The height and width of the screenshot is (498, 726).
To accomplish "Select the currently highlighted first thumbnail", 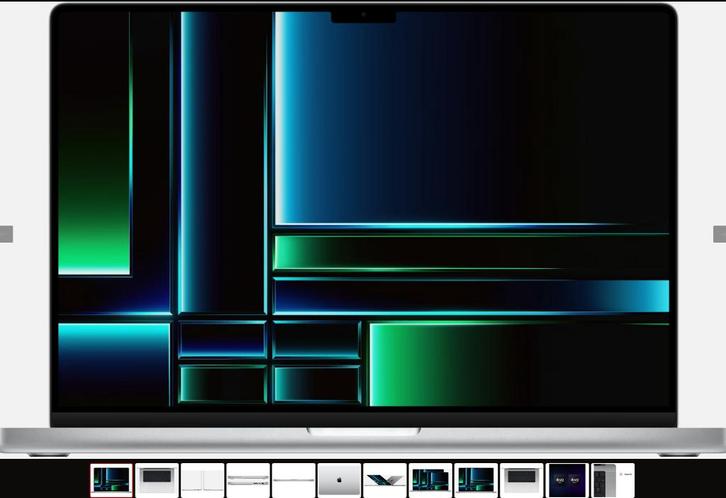I will pos(111,480).
